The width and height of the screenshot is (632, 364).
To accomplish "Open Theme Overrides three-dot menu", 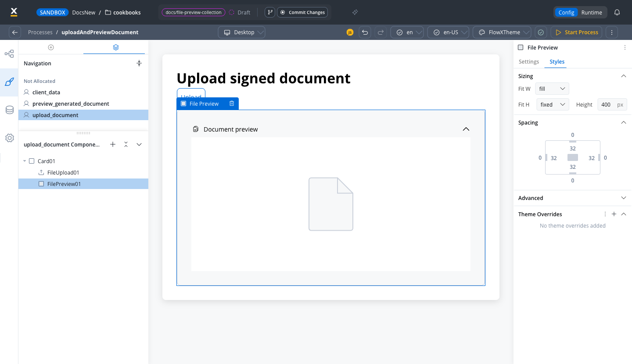I will point(605,214).
